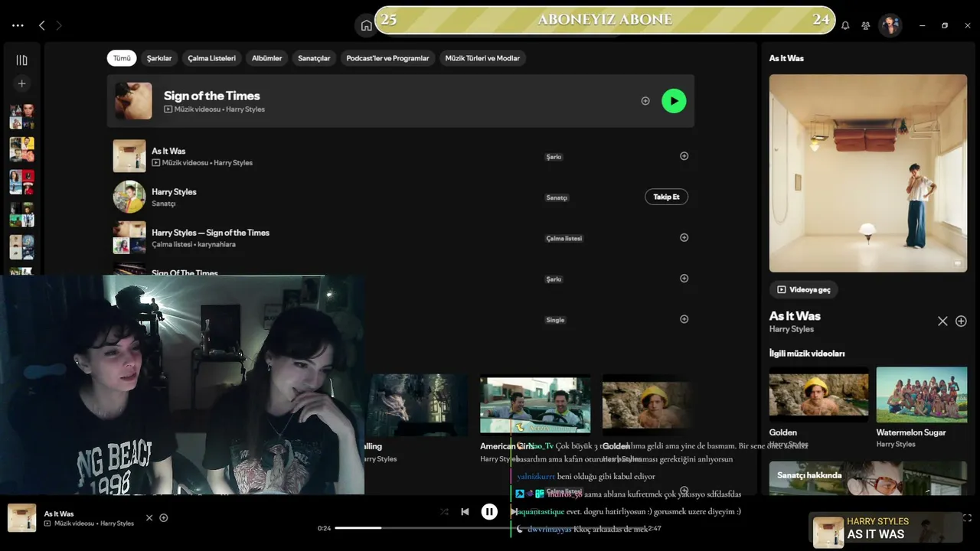Toggle shuffle playback

[x=444, y=512]
